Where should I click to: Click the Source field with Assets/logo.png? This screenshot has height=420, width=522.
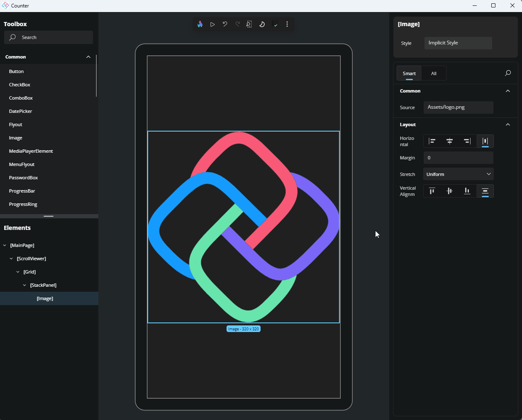pos(458,107)
